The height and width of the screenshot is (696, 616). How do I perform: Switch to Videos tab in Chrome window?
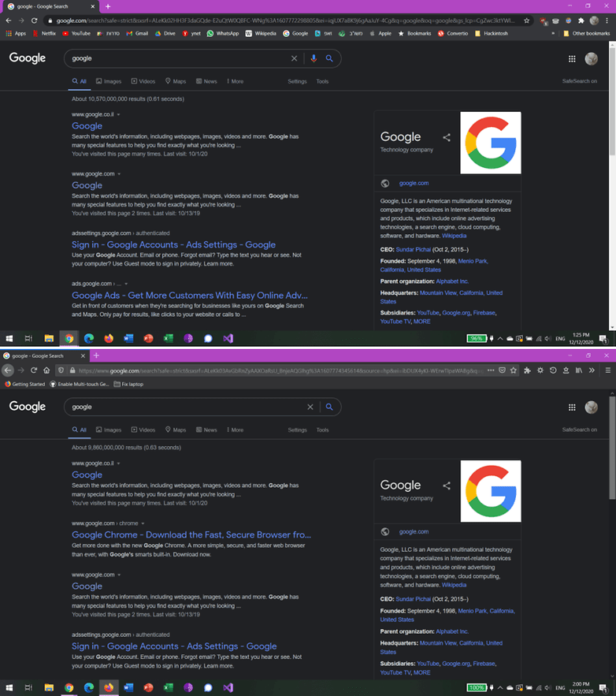pos(143,82)
